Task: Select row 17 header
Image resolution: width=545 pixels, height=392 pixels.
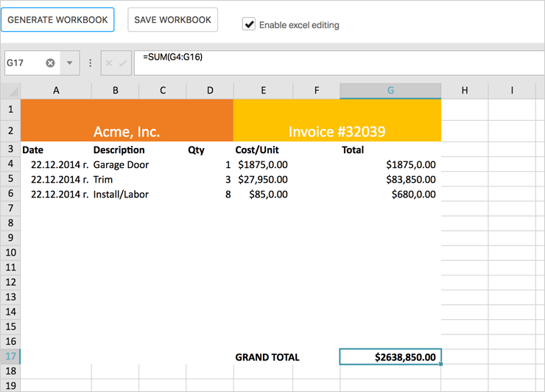Action: 10,357
